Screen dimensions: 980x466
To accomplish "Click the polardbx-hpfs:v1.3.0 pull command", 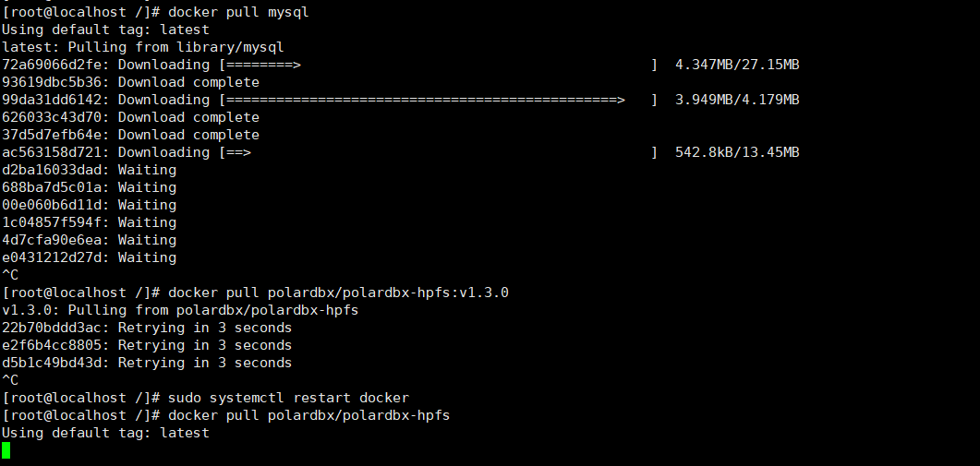I will (x=338, y=293).
